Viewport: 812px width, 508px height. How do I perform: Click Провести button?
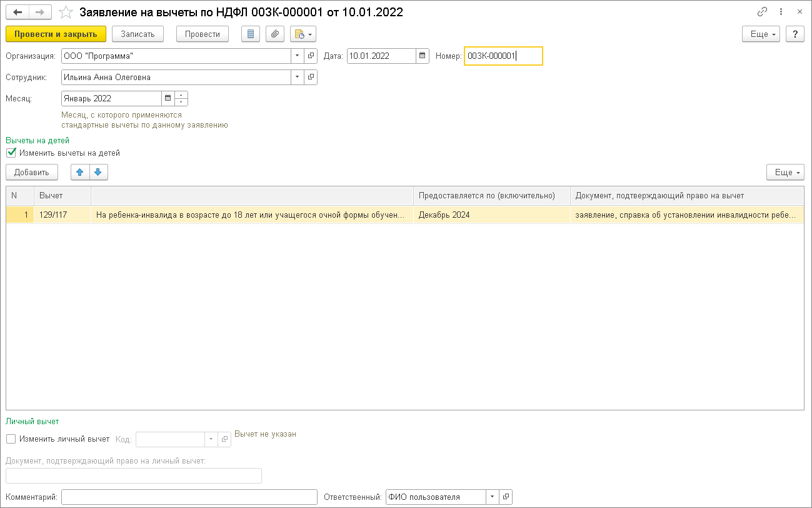click(x=203, y=34)
